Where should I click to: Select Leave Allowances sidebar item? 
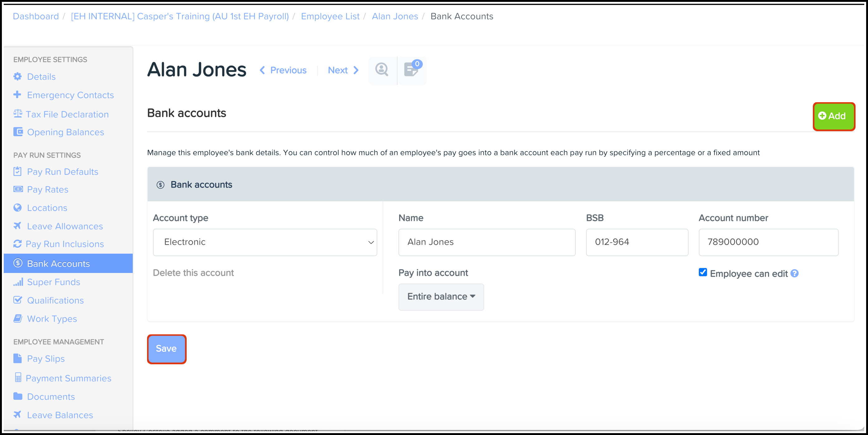(x=65, y=226)
